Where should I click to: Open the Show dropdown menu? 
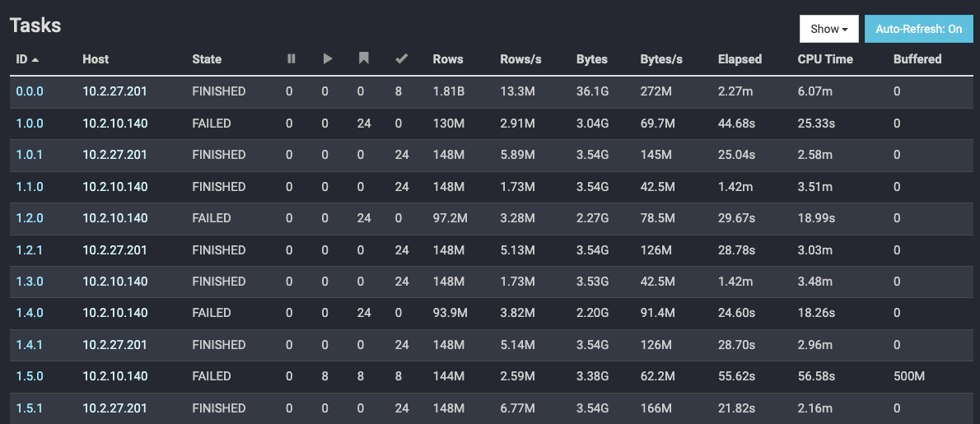click(828, 29)
